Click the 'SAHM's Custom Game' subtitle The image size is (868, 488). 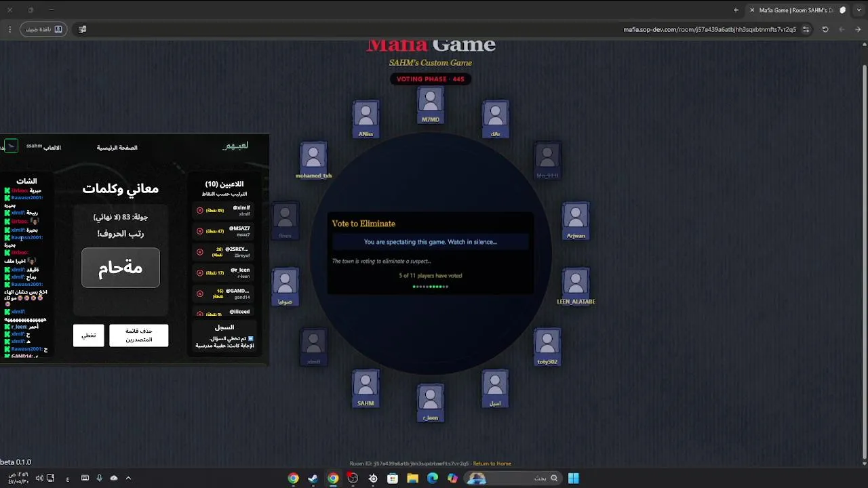(431, 63)
